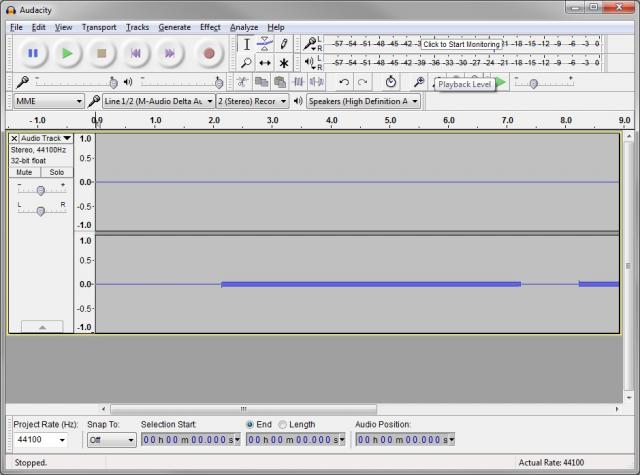Select the Time Shift tool
Viewport: 640px width, 475px height.
point(265,63)
